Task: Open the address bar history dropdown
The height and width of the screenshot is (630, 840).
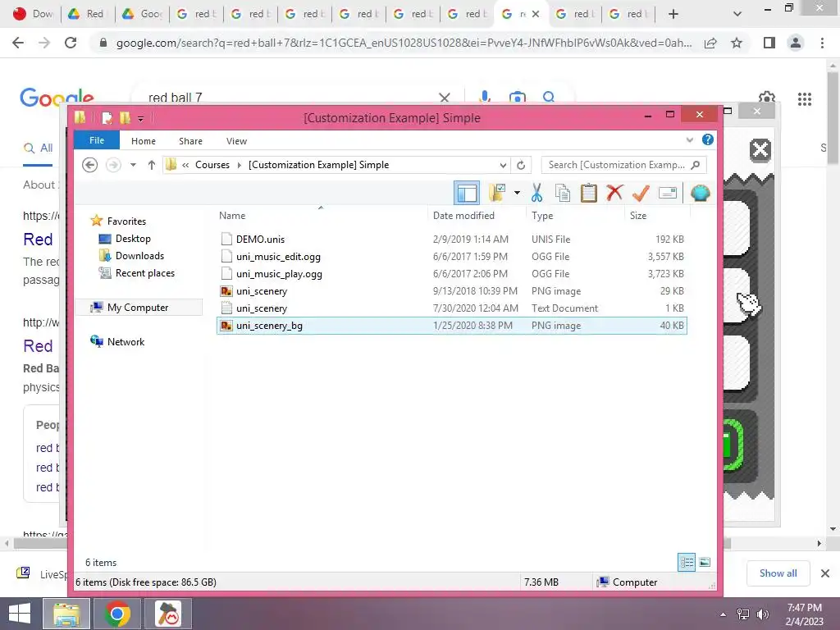Action: pos(503,165)
